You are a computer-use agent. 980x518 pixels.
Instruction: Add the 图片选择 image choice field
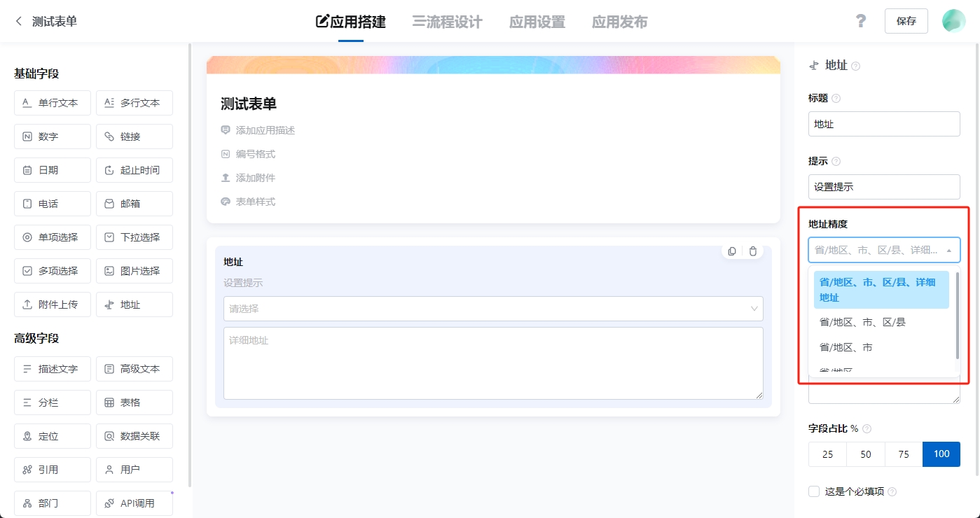(134, 271)
